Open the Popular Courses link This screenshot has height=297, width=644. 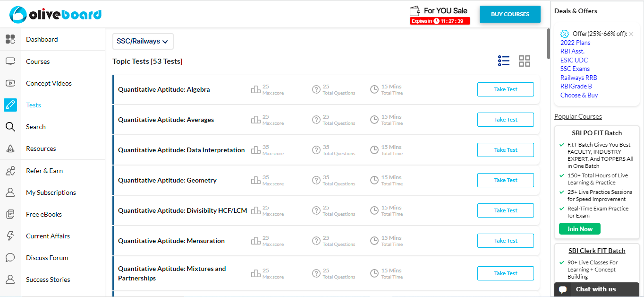(578, 116)
